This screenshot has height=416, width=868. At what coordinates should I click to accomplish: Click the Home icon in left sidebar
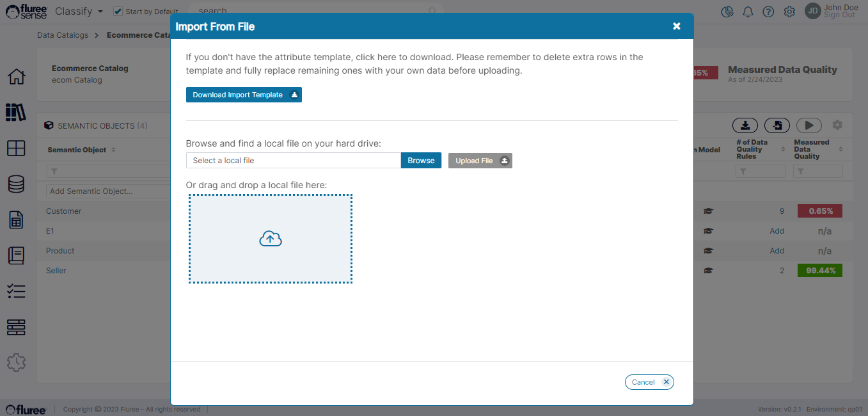(16, 77)
